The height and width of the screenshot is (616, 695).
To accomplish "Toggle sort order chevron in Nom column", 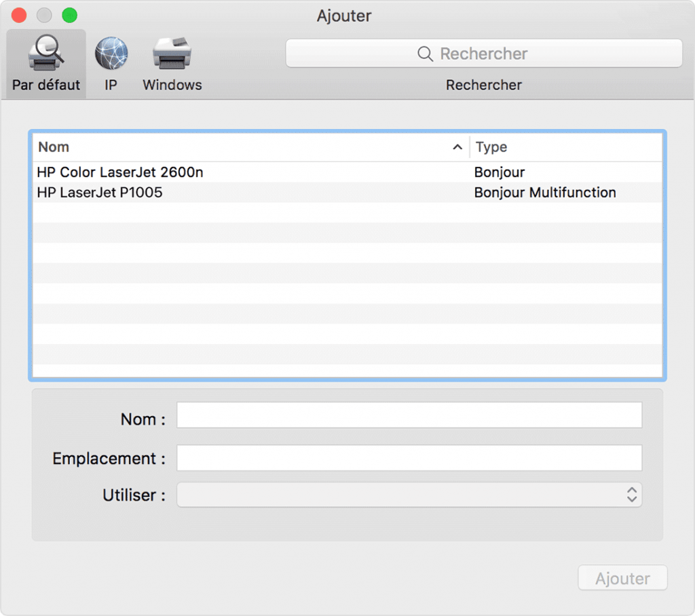I will 457,147.
